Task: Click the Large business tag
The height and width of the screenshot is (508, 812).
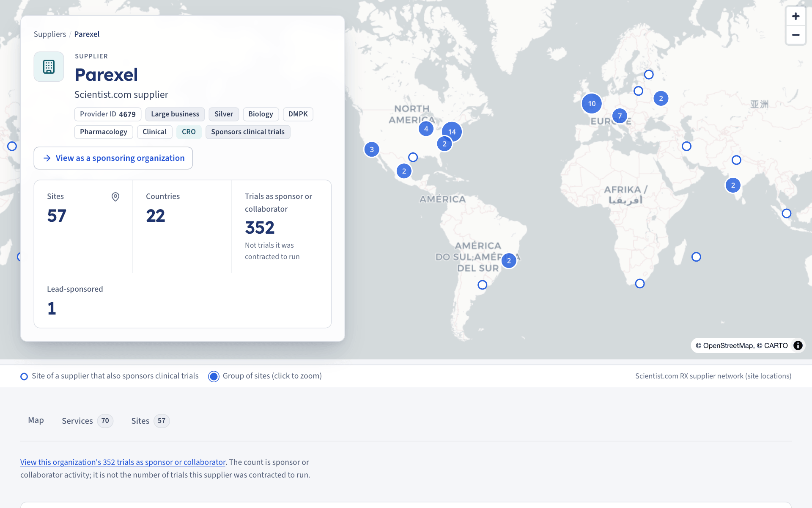Action: [x=175, y=114]
